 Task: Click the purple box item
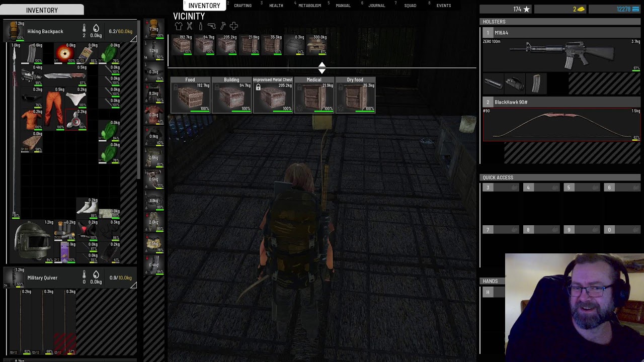pyautogui.click(x=65, y=252)
